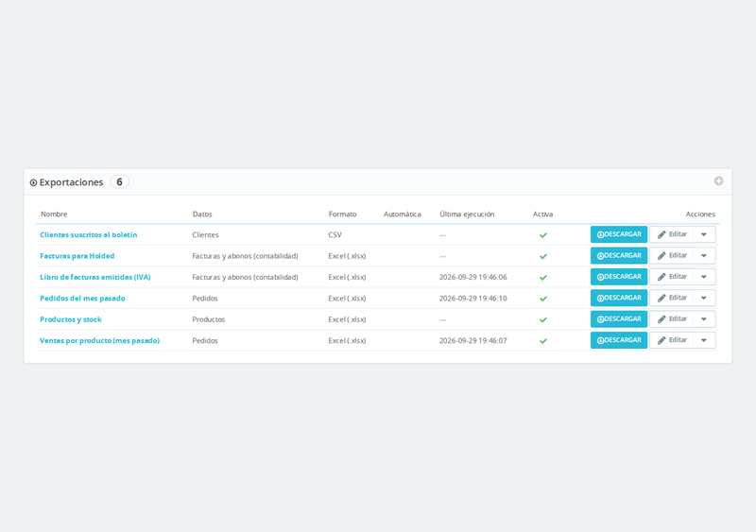Open the Clientes suscritos al boletín link
This screenshot has height=532, width=756.
(x=88, y=235)
